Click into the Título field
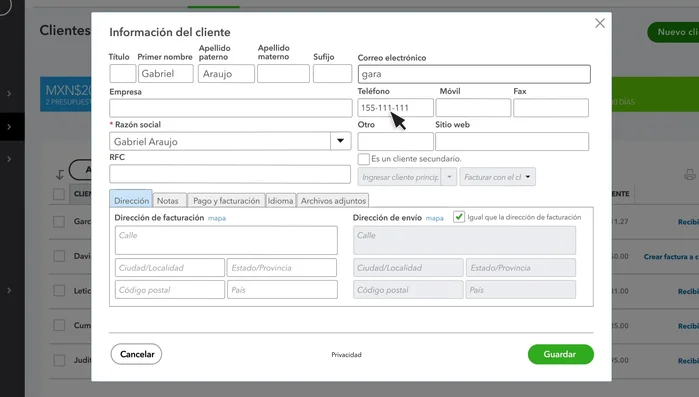 tap(123, 74)
